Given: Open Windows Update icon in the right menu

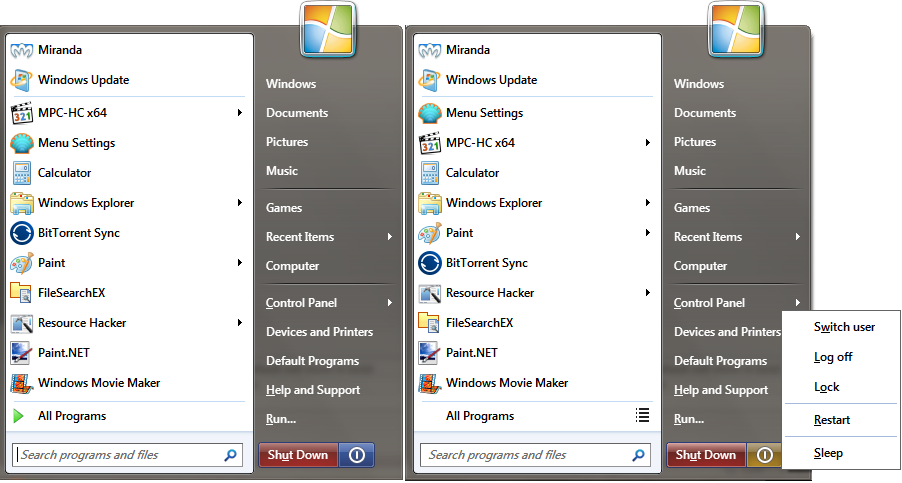Looking at the screenshot, I should pos(430,80).
